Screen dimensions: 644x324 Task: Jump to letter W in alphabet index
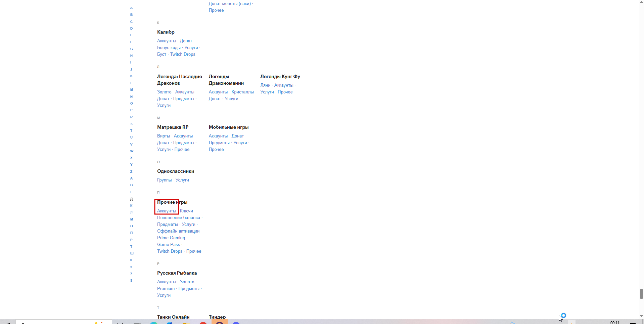point(132,151)
